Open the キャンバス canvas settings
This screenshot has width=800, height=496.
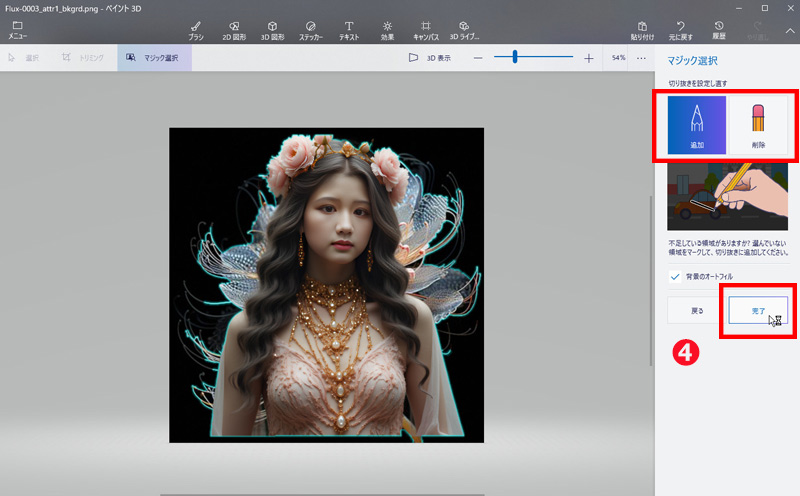pos(426,31)
